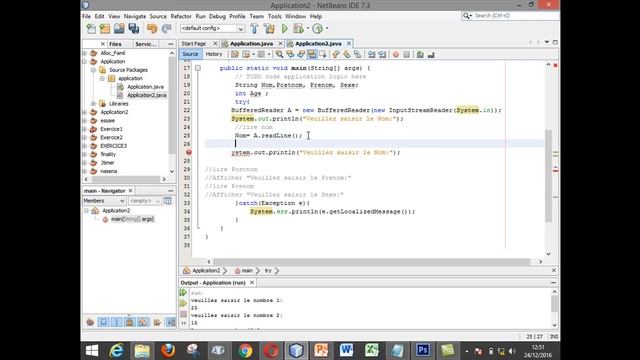Image resolution: width=640 pixels, height=360 pixels.
Task: Click the Stop square in Output panel
Action: pyautogui.click(x=183, y=314)
